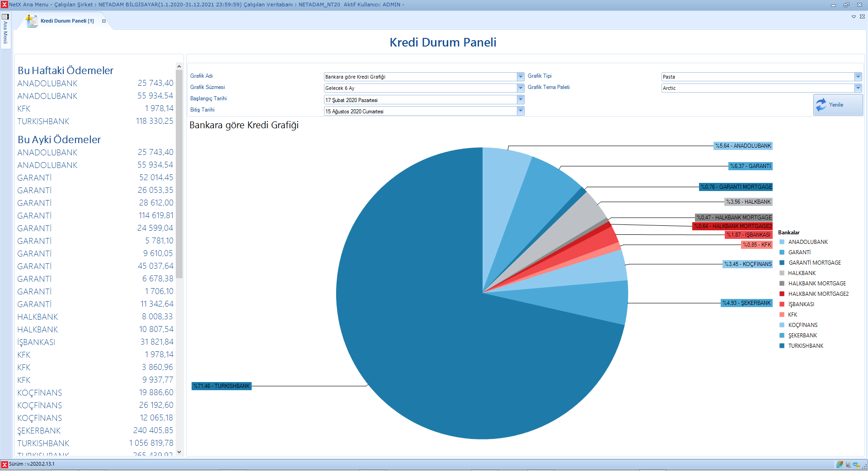Switch to the Kredi Durum Paneli [1] tab

[67, 21]
